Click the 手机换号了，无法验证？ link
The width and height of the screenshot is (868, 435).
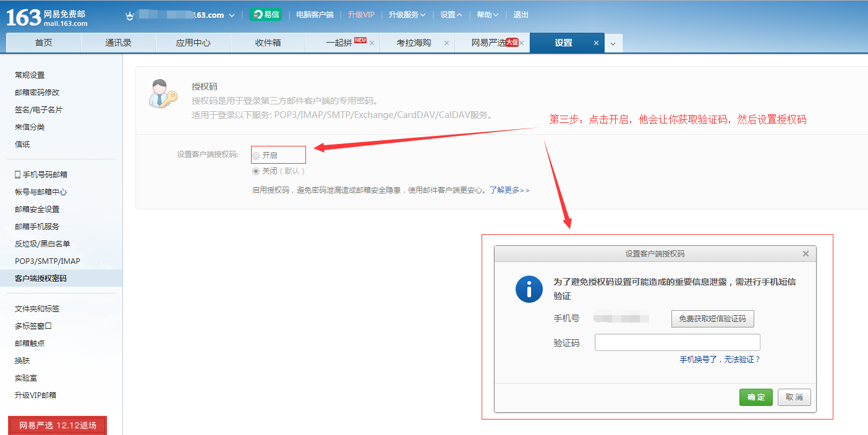[720, 359]
